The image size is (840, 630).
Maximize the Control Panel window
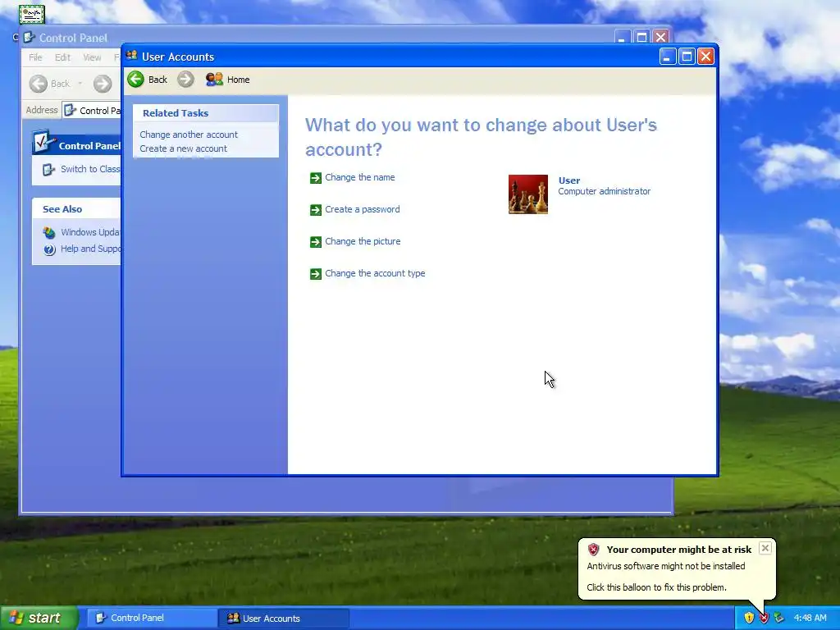pos(641,38)
